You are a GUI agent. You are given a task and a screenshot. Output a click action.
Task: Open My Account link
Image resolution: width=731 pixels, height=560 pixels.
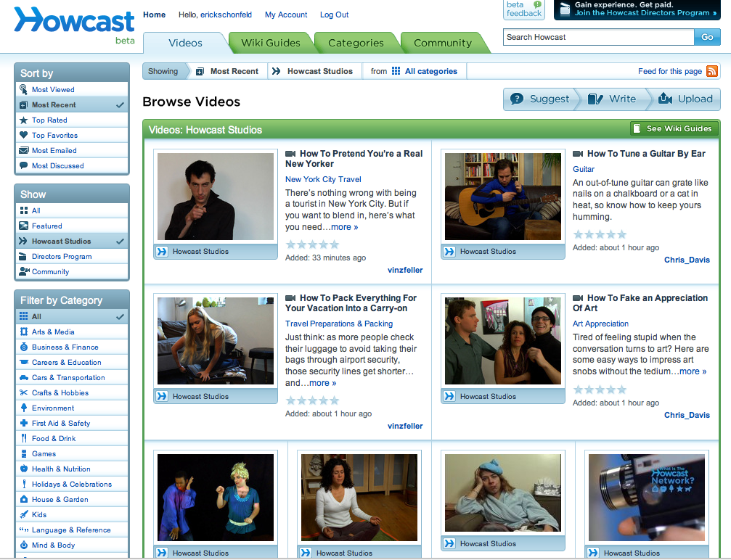(x=286, y=15)
